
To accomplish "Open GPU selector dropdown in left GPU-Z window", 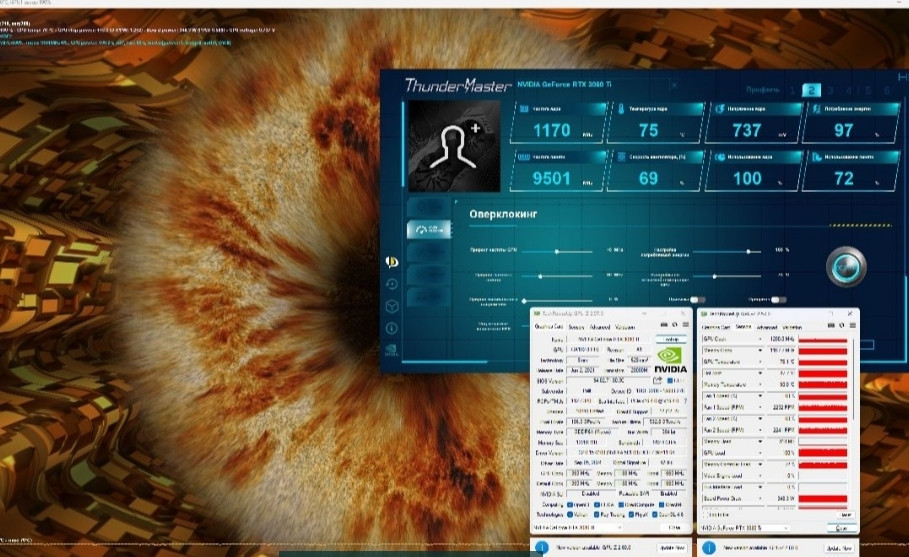I will (577, 528).
